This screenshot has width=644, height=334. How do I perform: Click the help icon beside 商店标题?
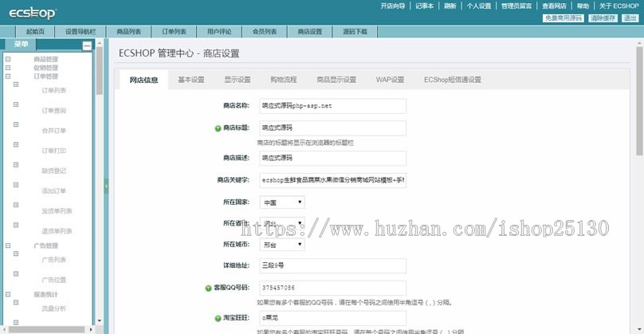tap(218, 128)
